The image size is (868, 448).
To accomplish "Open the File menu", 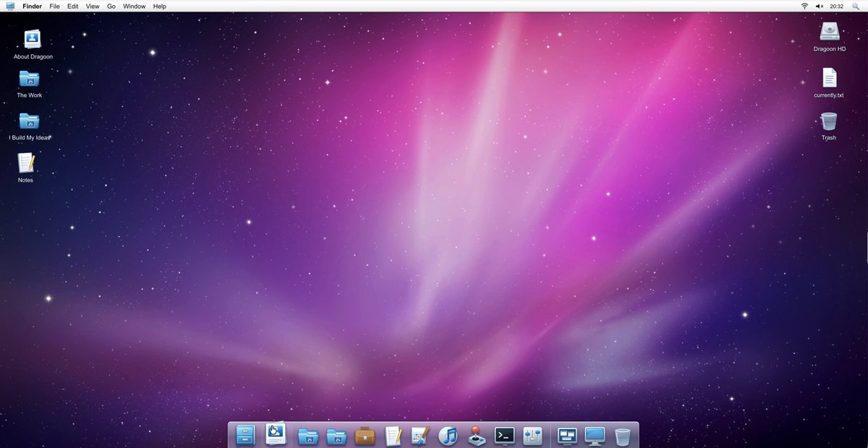I will 55,7.
